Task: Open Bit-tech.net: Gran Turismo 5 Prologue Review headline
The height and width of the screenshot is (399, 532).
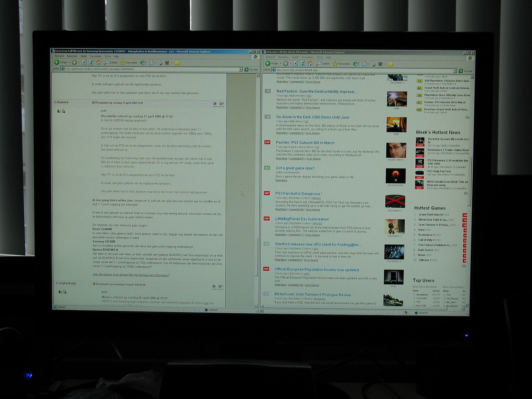Action: pyautogui.click(x=313, y=295)
